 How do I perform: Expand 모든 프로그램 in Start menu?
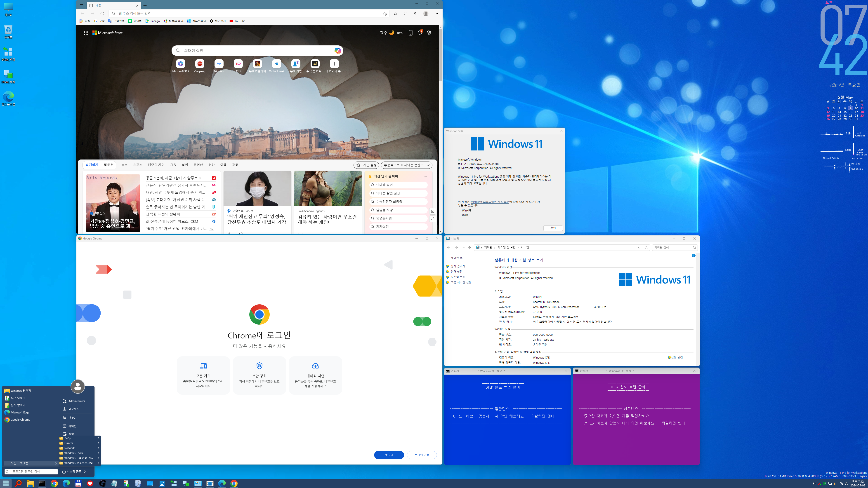pos(31,463)
